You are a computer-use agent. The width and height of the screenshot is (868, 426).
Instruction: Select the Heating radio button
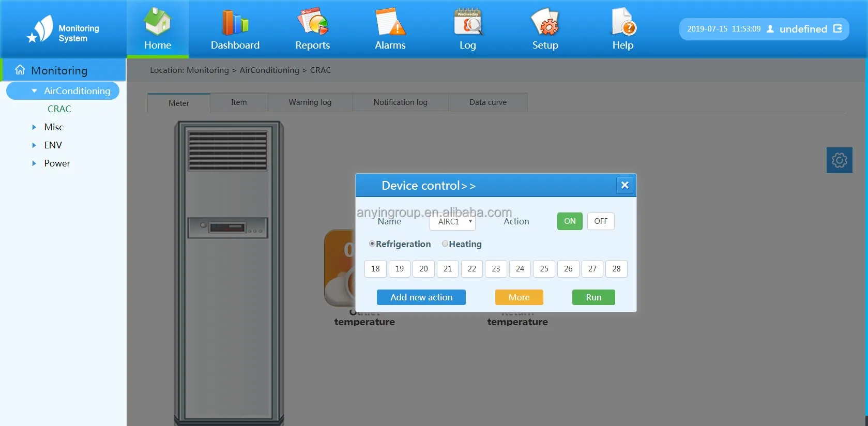click(x=445, y=244)
